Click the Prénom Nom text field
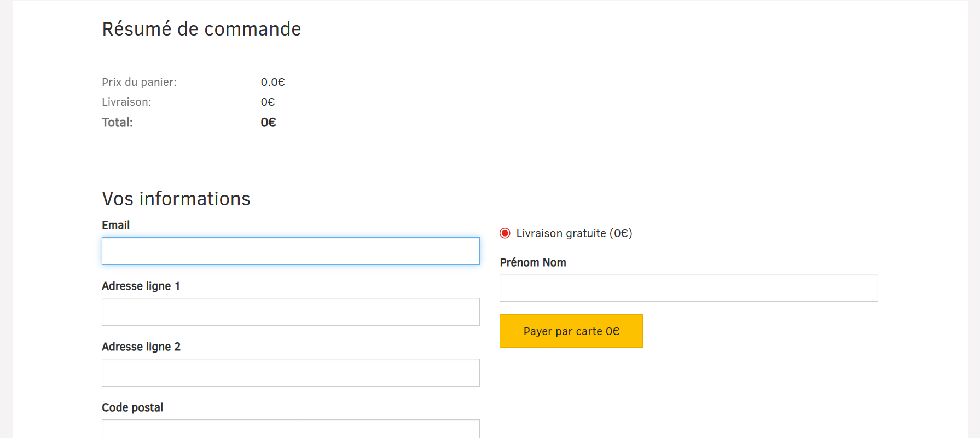The image size is (980, 438). click(x=688, y=288)
